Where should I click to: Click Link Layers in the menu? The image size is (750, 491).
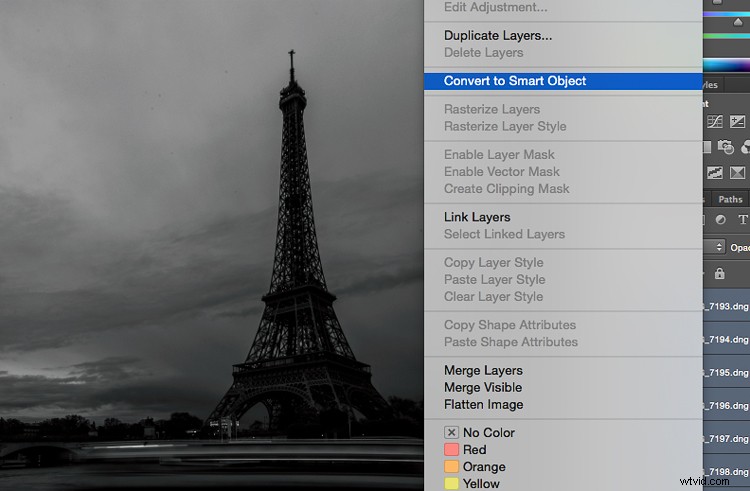(x=477, y=217)
